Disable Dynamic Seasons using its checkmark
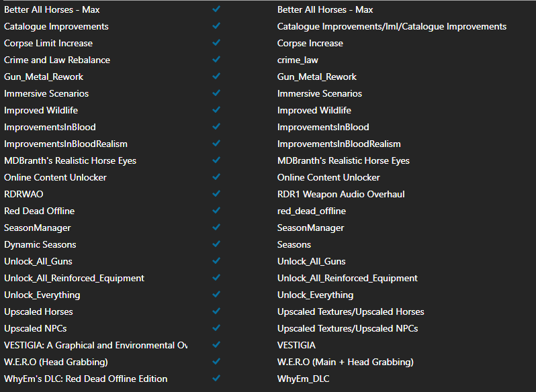The image size is (536, 392). tap(216, 244)
